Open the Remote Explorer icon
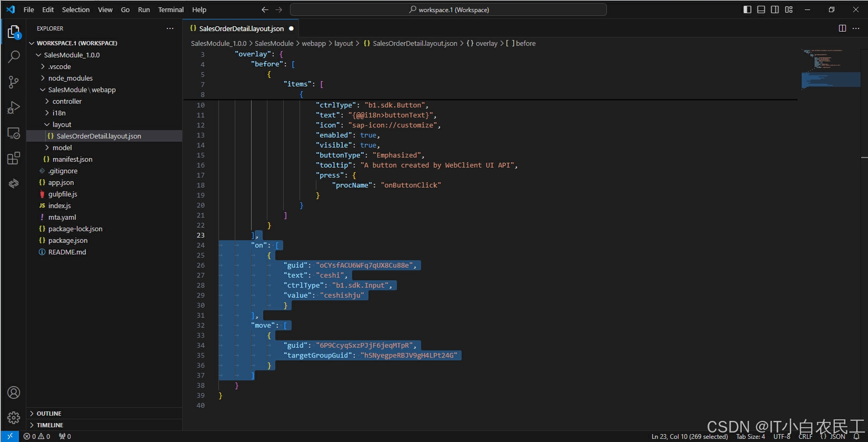This screenshot has height=442, width=868. tap(14, 133)
